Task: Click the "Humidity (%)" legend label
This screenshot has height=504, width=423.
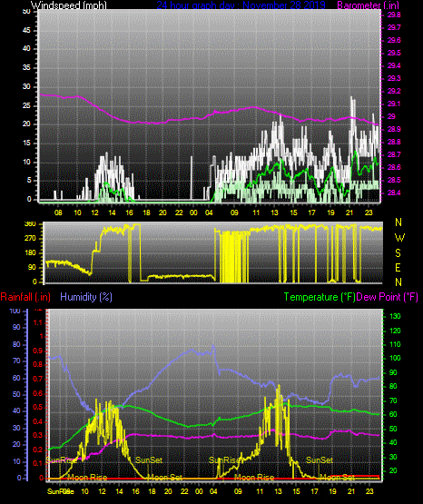Action: pyautogui.click(x=86, y=297)
